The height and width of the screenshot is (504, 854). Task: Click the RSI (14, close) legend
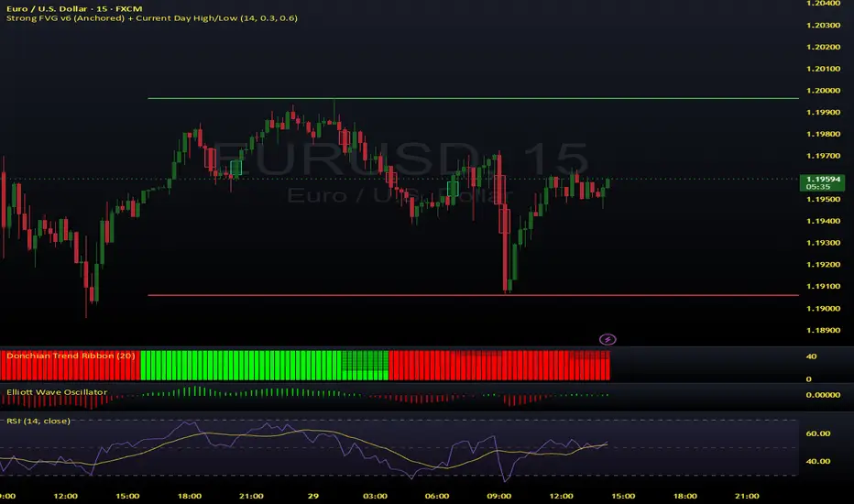point(38,421)
